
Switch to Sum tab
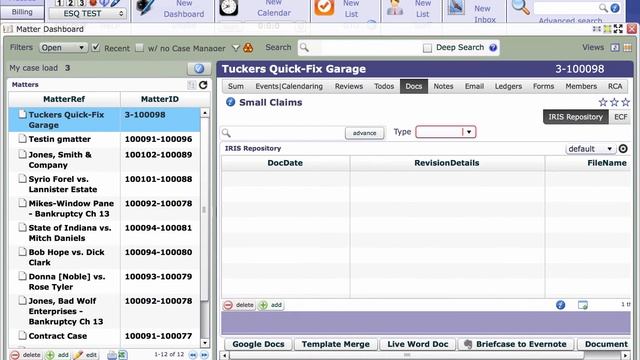point(236,86)
